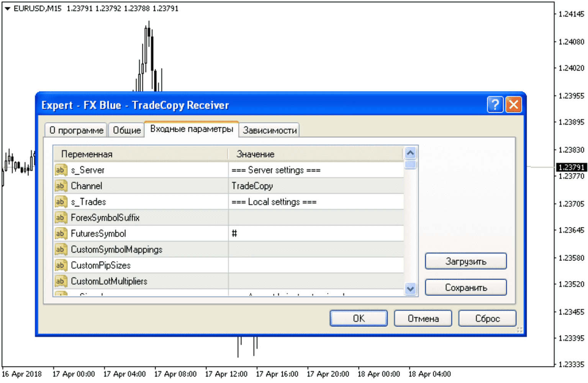Switch to the О программе tab
The height and width of the screenshot is (383, 588).
[76, 130]
